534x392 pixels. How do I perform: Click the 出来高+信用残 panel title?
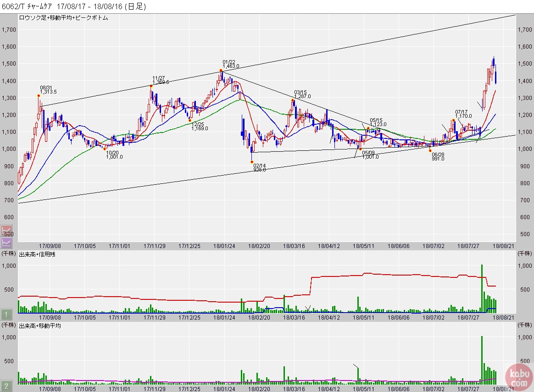tap(37, 254)
